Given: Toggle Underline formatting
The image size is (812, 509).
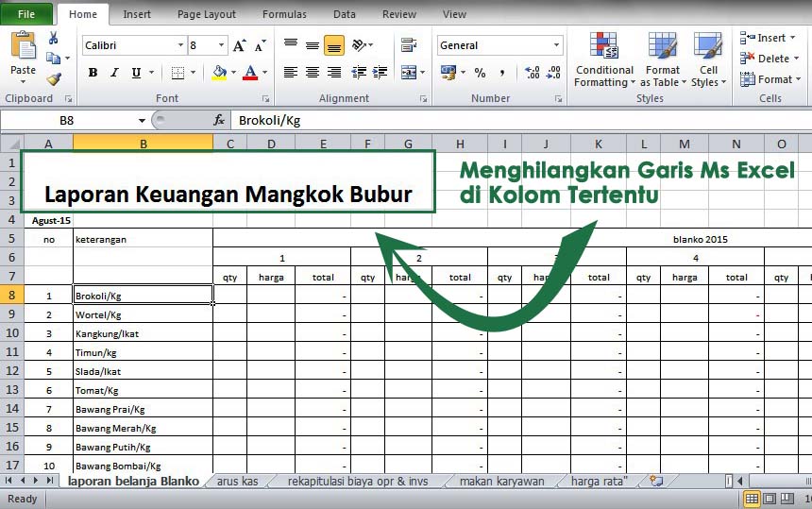Looking at the screenshot, I should (136, 73).
